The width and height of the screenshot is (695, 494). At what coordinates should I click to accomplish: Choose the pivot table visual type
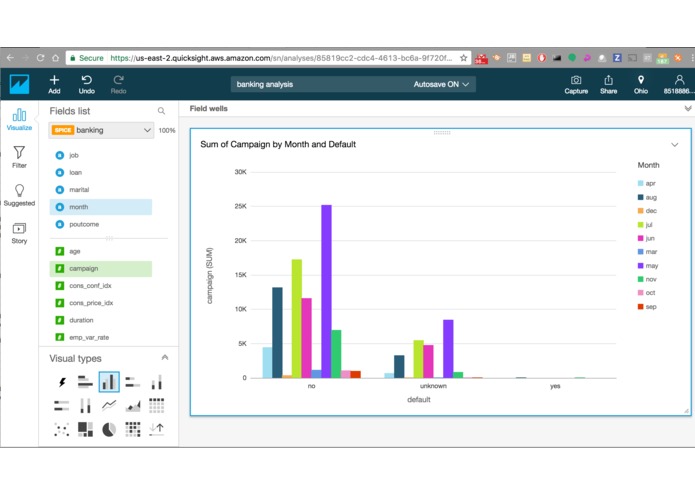pos(156,405)
